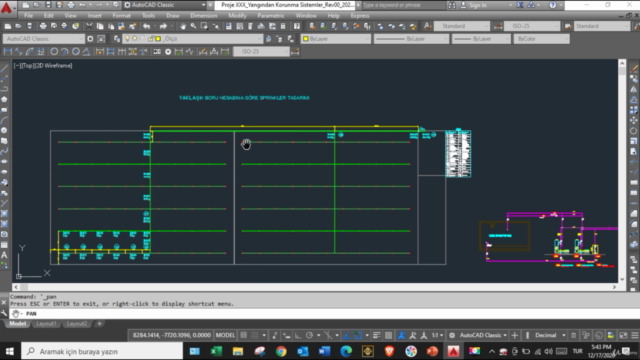
Task: Click the Text Style icon beside Standard
Action: click(427, 26)
